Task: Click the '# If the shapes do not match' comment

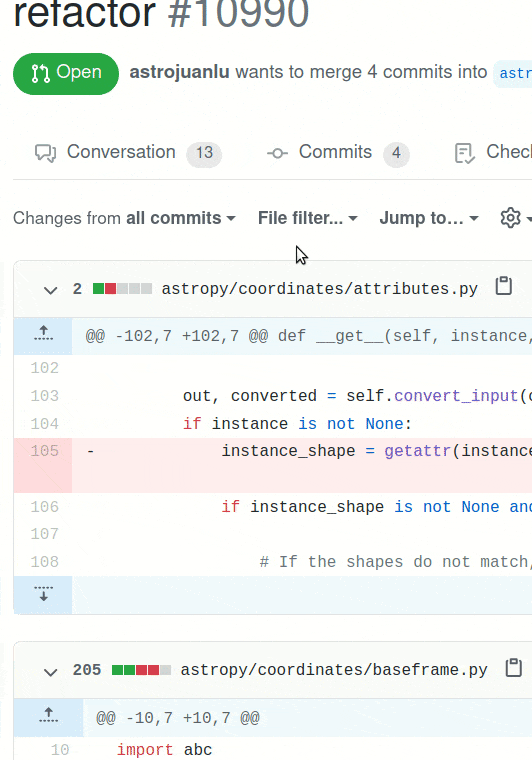Action: click(395, 562)
